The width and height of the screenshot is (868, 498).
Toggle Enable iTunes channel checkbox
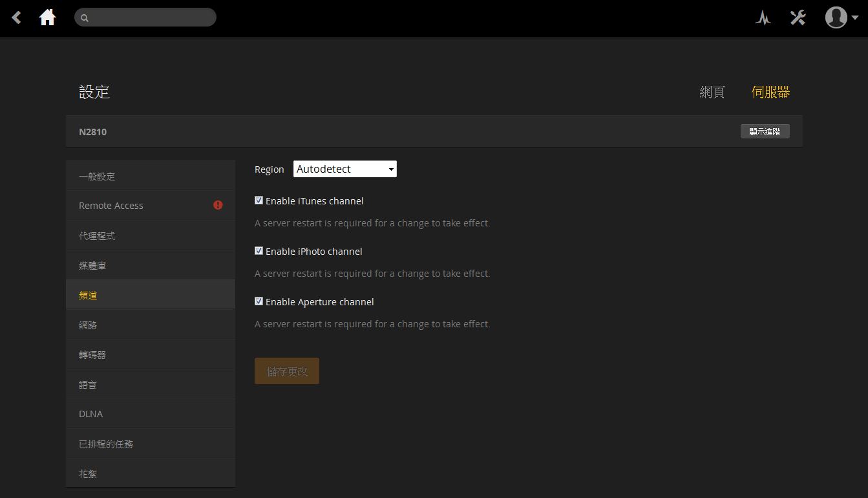(x=259, y=200)
